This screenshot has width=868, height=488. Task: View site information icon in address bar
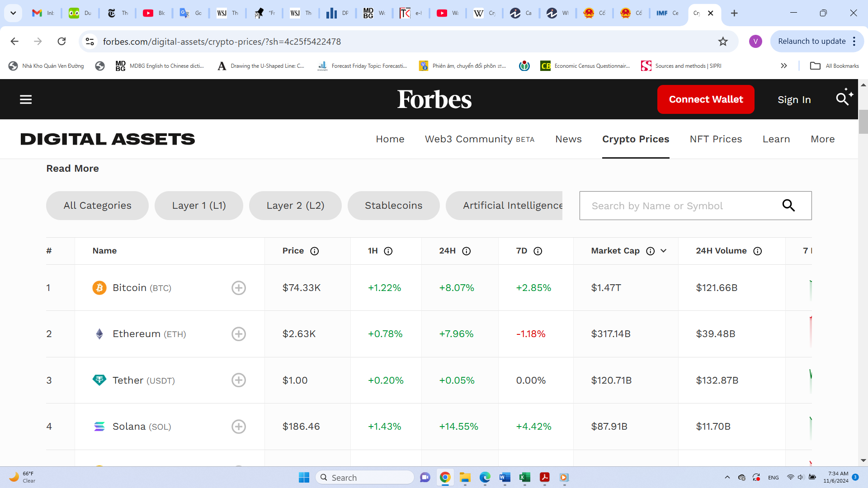90,42
